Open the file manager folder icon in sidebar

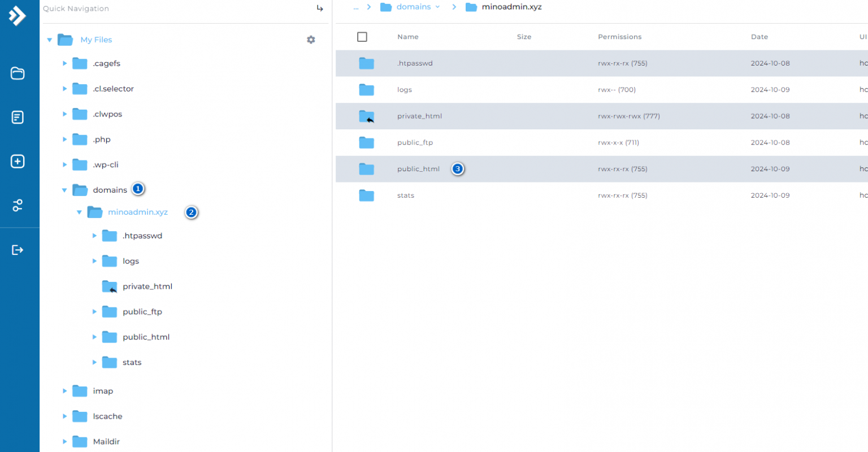pyautogui.click(x=18, y=73)
